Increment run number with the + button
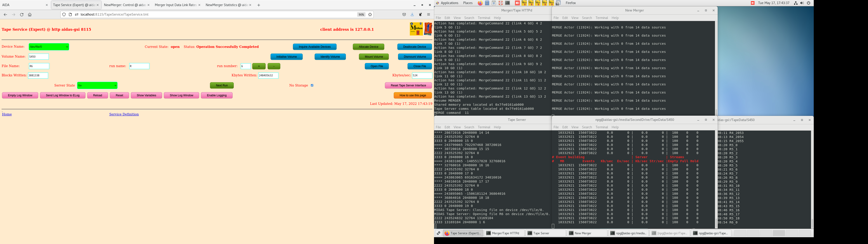The image size is (868, 244). [259, 66]
